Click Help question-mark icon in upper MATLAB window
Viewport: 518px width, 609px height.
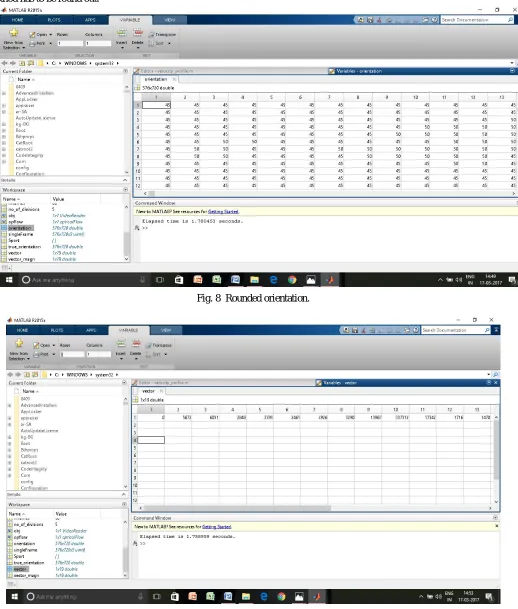(x=435, y=20)
